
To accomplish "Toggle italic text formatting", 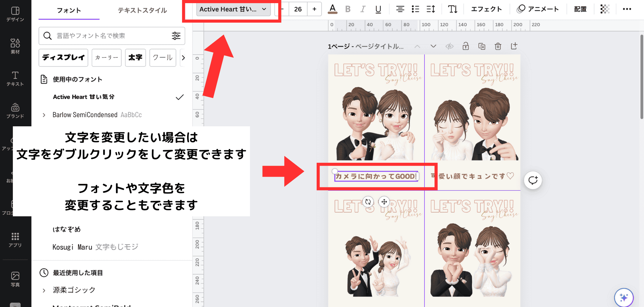I will tap(363, 9).
